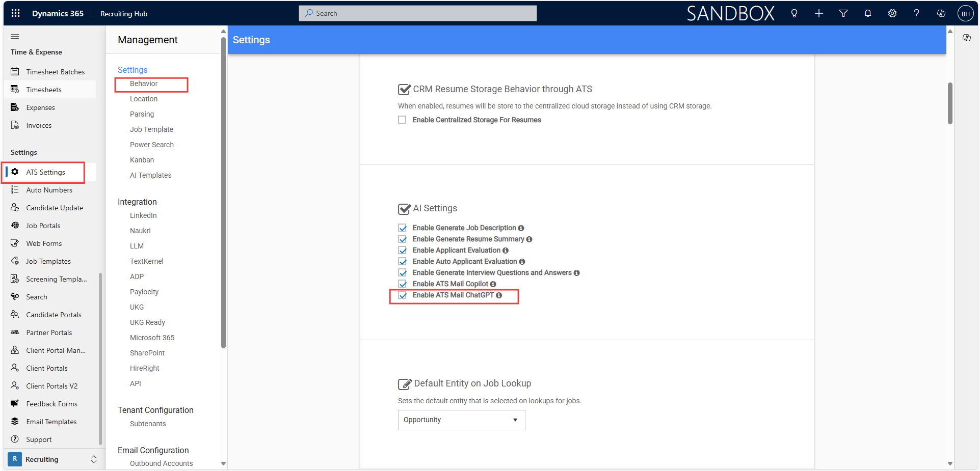Collapse the site map hamburger menu
The image size is (980, 471).
(x=15, y=36)
